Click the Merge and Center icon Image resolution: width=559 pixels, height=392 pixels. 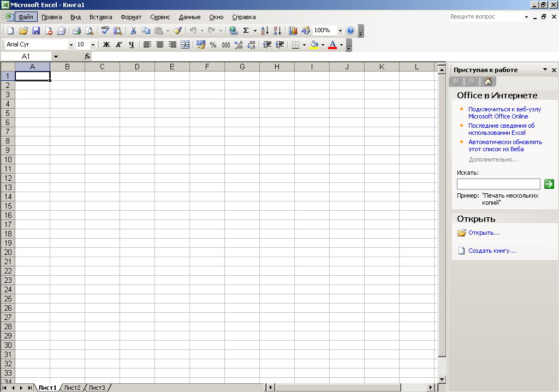pyautogui.click(x=185, y=45)
